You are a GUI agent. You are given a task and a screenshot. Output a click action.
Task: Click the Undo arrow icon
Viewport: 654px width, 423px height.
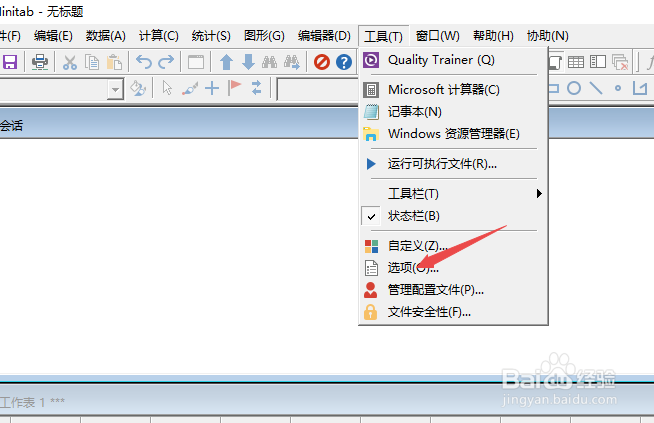click(144, 62)
